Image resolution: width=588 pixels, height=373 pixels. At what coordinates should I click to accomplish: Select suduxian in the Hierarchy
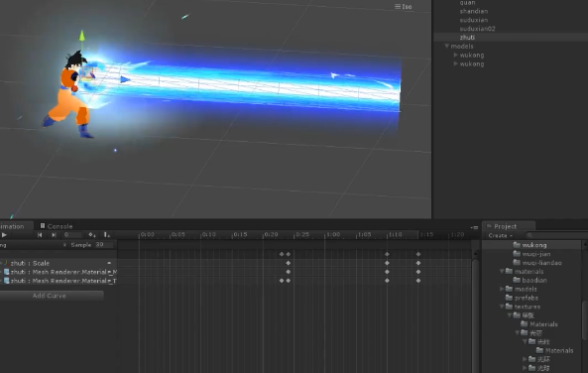point(474,20)
